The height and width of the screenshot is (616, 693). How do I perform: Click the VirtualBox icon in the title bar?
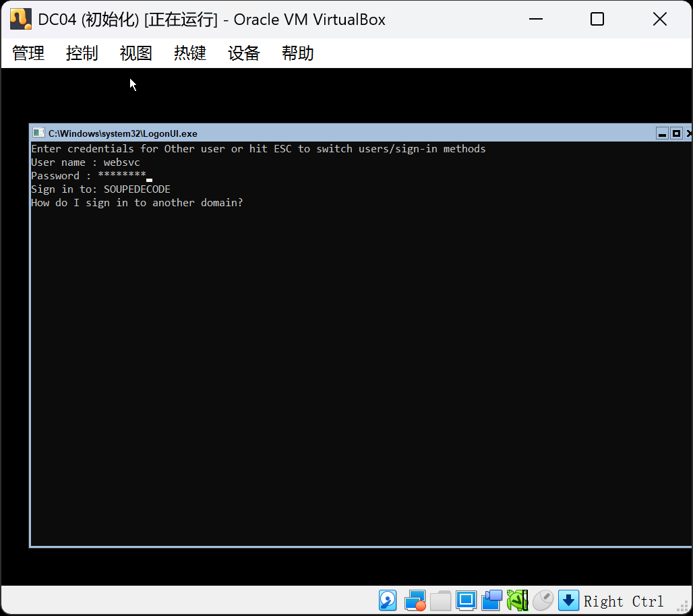point(20,18)
